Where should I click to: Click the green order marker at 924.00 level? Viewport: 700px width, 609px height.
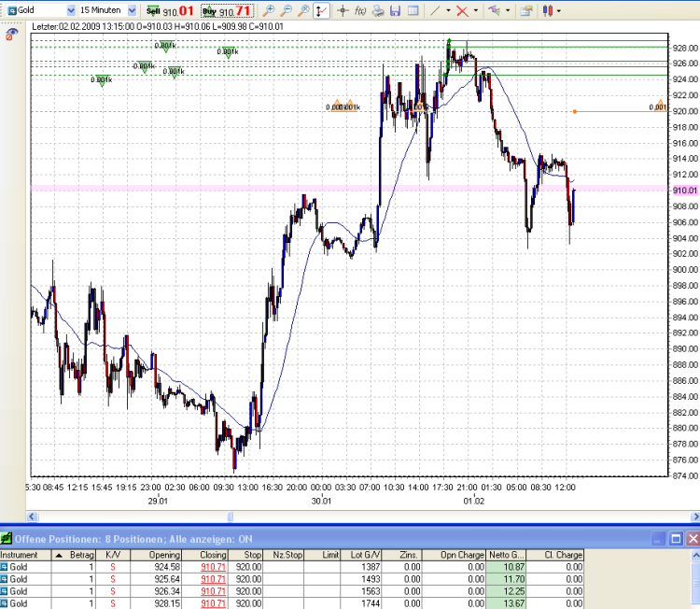pyautogui.click(x=102, y=80)
